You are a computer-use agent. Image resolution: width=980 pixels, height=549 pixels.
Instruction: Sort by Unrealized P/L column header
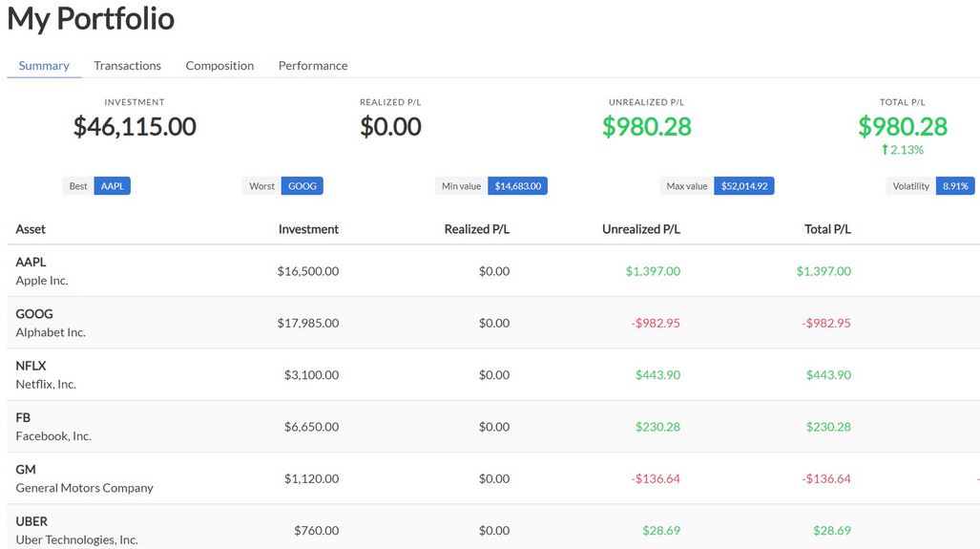[640, 229]
